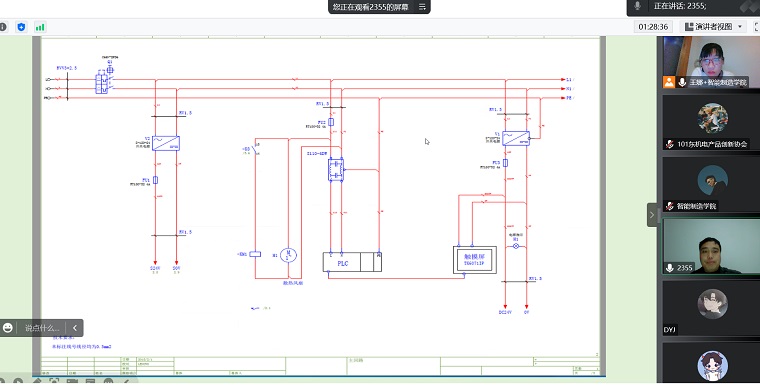Click the 01:28:36 meeting timer
The image size is (760, 386).
653,27
